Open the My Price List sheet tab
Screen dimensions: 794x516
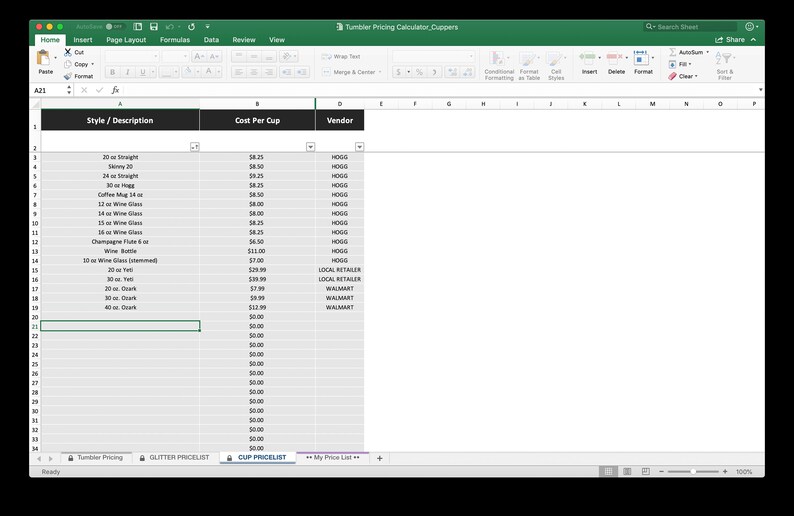pos(333,457)
